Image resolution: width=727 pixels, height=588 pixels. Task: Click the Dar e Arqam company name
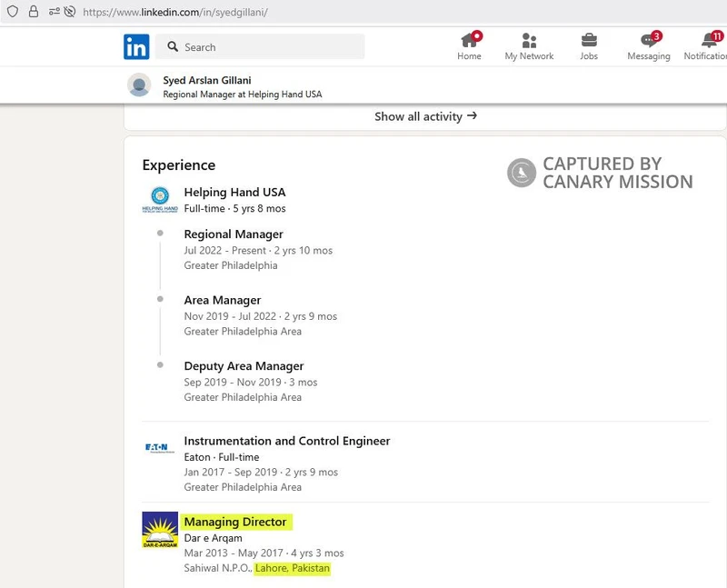pyautogui.click(x=213, y=538)
